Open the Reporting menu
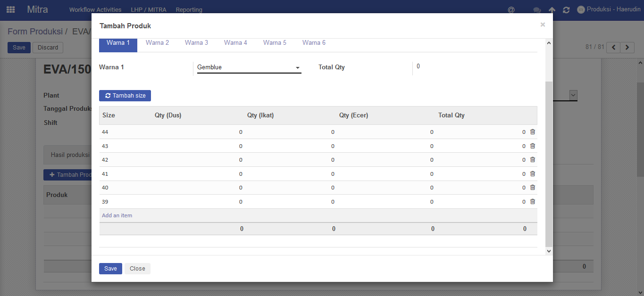 click(189, 9)
